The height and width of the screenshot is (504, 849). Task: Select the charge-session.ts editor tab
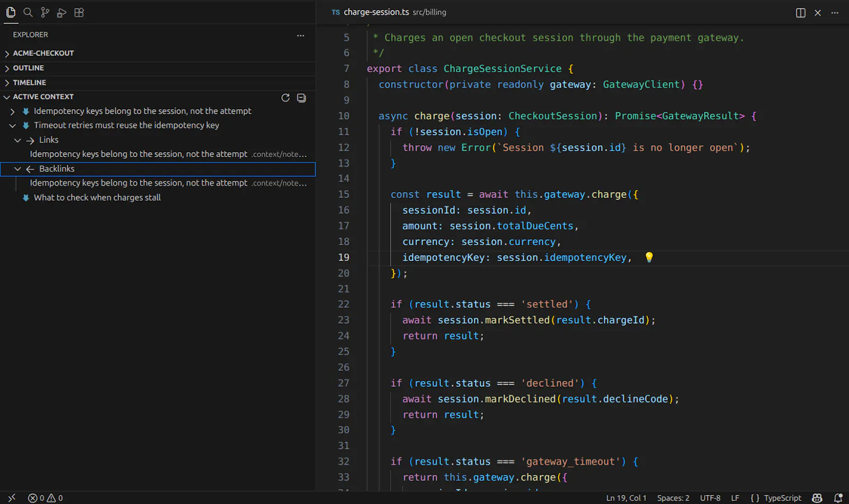pyautogui.click(x=388, y=12)
